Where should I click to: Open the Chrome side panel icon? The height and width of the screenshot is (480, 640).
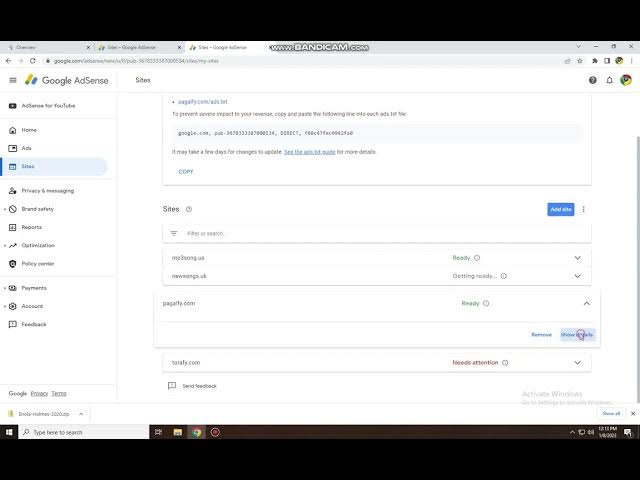click(x=607, y=61)
